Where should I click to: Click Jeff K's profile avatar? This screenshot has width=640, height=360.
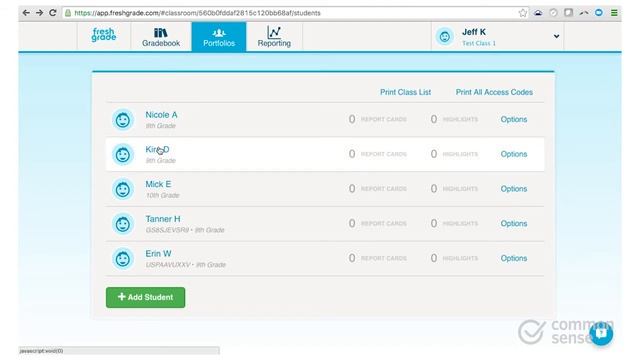[x=444, y=36]
